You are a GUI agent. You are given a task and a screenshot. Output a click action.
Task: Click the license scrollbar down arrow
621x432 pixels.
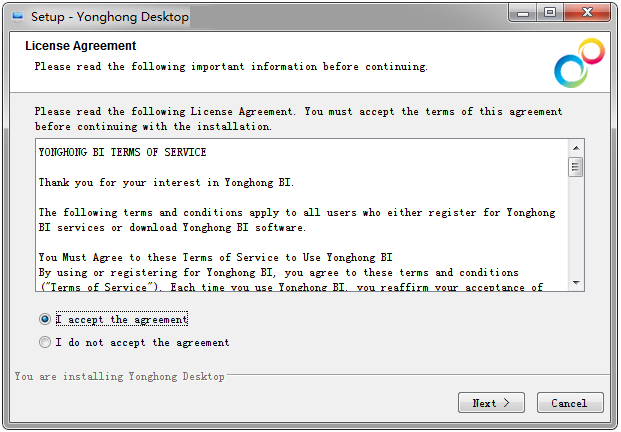pyautogui.click(x=576, y=283)
